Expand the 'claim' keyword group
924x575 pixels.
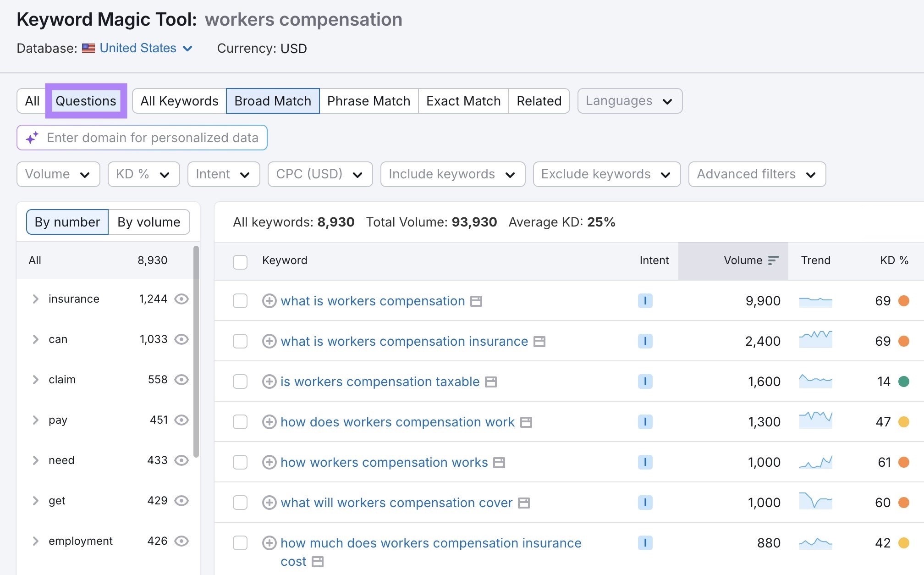coord(35,380)
